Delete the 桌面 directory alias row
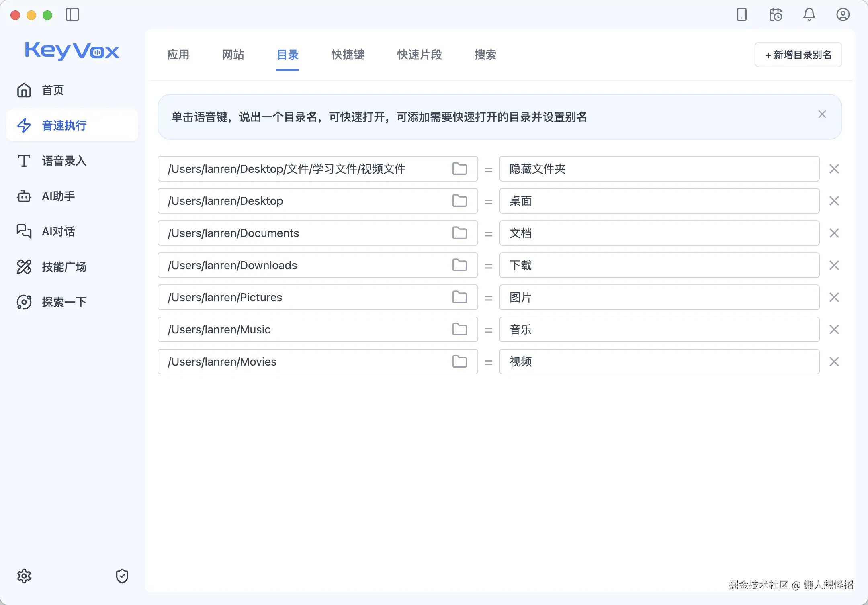This screenshot has width=868, height=605. pyautogui.click(x=834, y=201)
